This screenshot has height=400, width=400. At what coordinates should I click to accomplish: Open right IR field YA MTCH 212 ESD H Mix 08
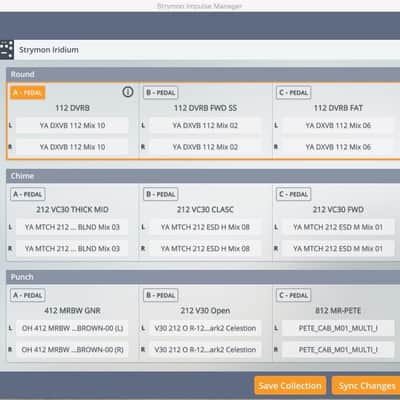pos(205,249)
